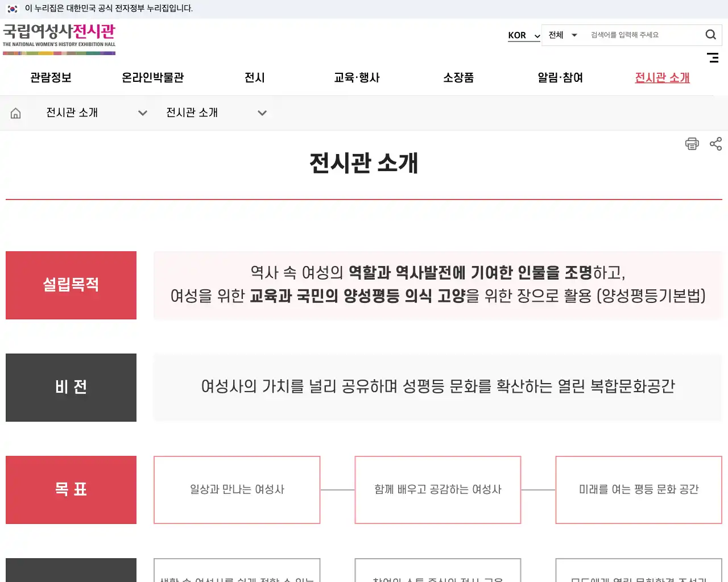Click the 일상과 만나는 여성사 box
This screenshot has width=728, height=582.
237,490
